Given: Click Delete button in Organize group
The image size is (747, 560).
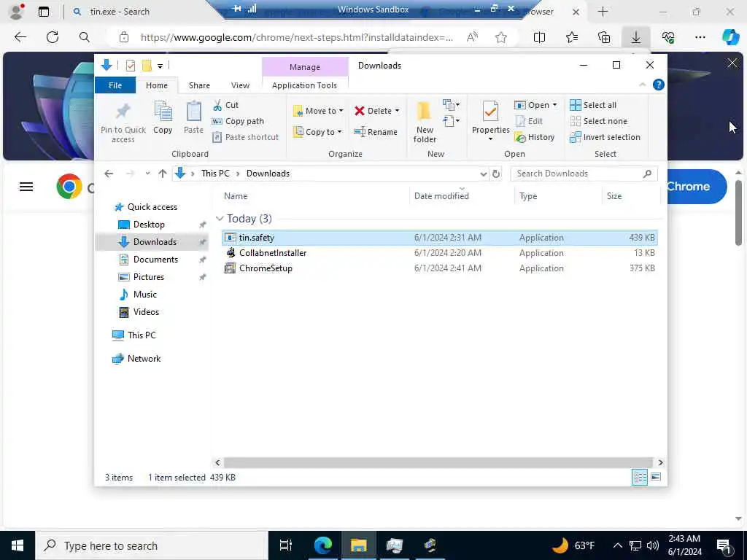Looking at the screenshot, I should [373, 111].
